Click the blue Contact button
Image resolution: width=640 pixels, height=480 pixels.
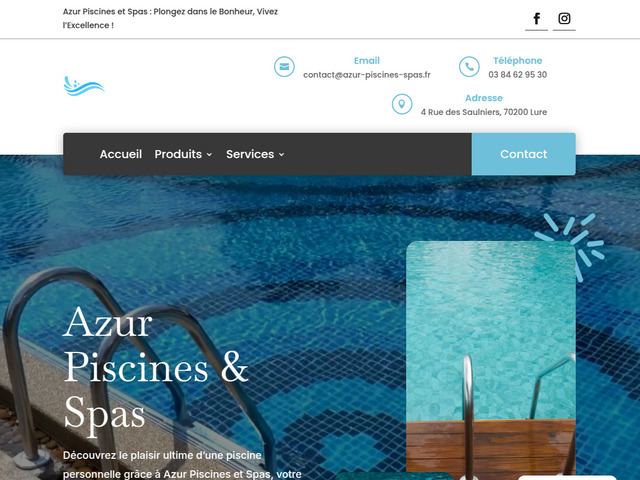pyautogui.click(x=524, y=154)
